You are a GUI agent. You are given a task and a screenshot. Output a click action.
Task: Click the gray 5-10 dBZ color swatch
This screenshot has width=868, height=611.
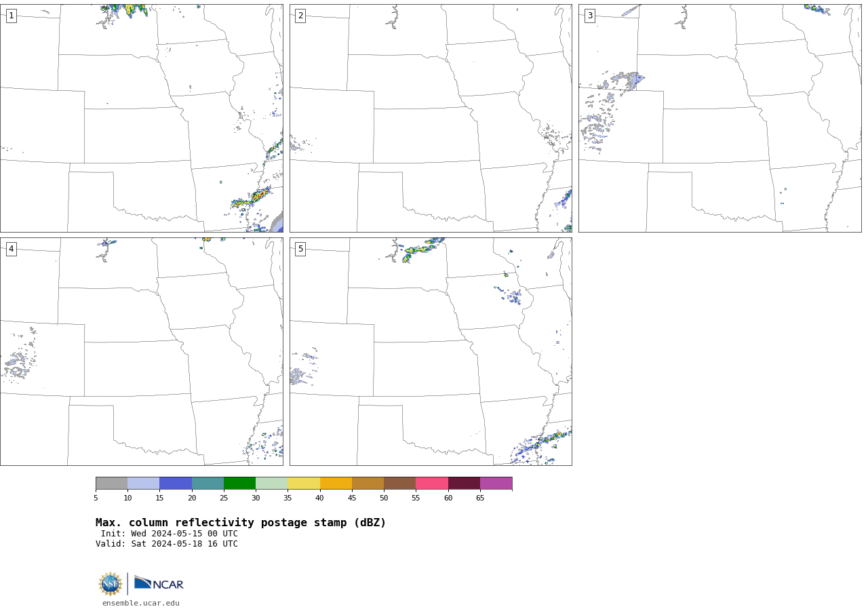coord(111,483)
